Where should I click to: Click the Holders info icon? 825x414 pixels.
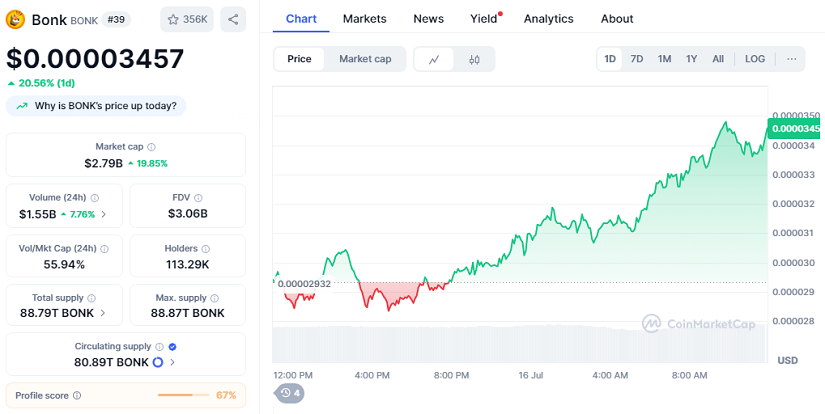pyautogui.click(x=206, y=248)
